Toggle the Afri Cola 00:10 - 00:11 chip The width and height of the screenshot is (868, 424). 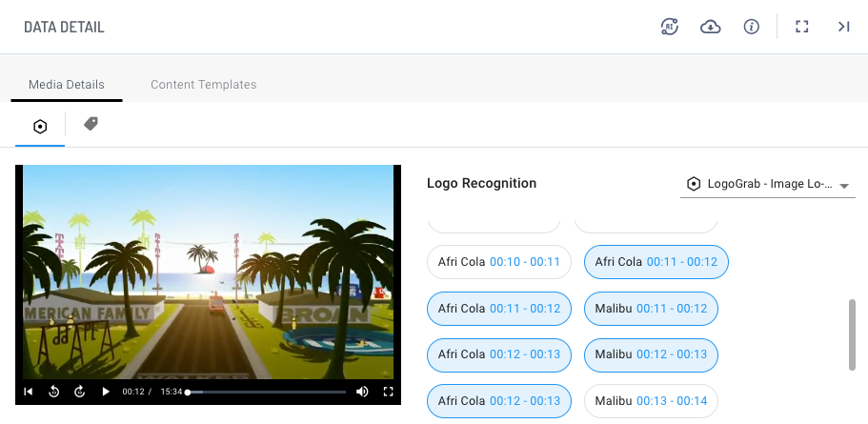(x=499, y=262)
